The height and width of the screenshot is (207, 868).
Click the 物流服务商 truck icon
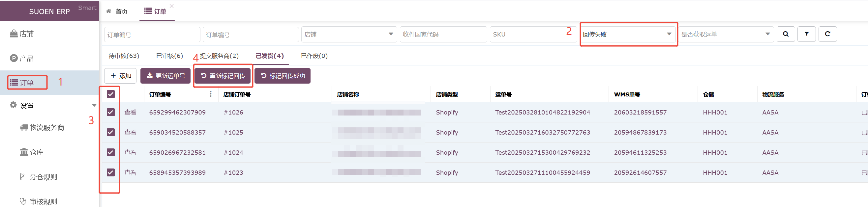click(x=24, y=128)
